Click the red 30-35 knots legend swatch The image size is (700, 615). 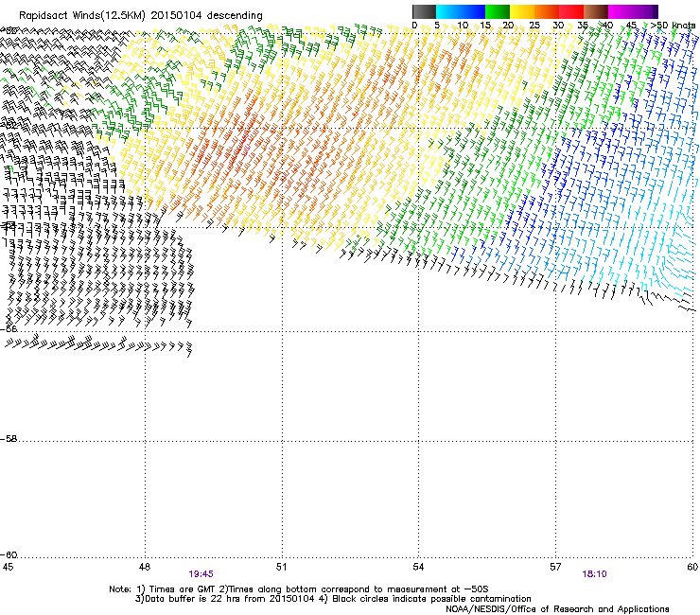(x=571, y=11)
